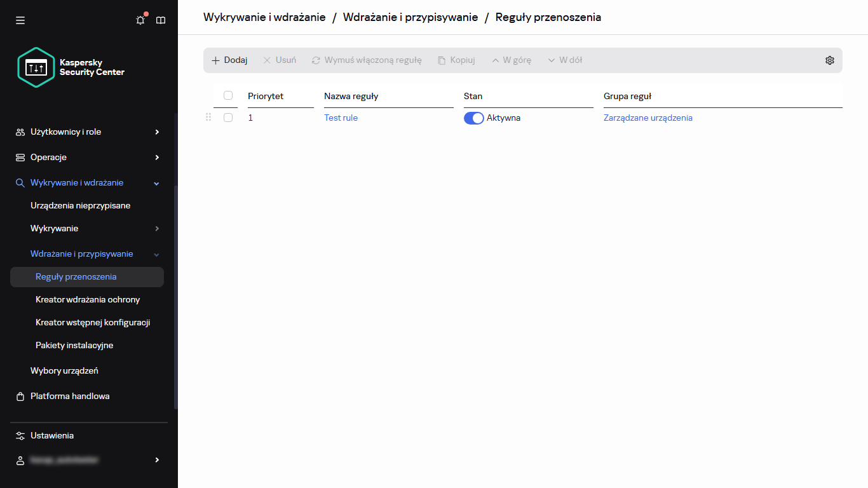Image resolution: width=868 pixels, height=488 pixels.
Task: Open the user account icon at sidebar bottom
Action: [20, 459]
